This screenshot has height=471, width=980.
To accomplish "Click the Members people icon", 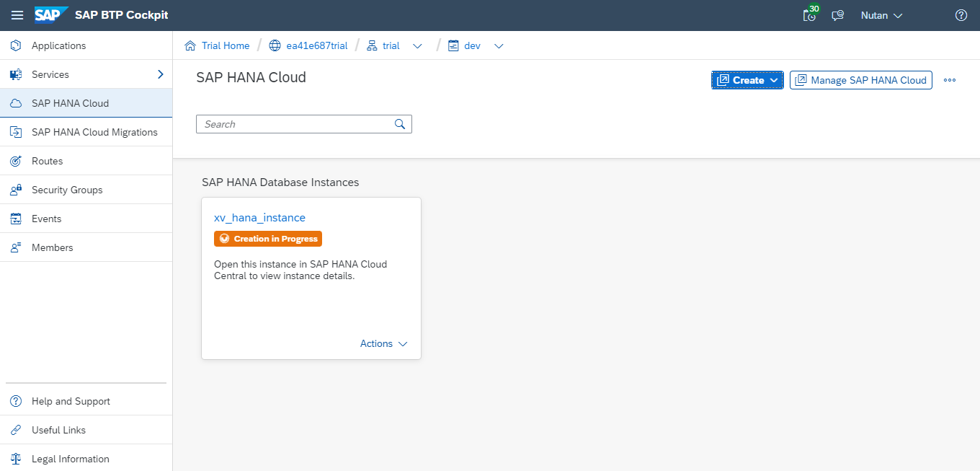I will coord(16,247).
